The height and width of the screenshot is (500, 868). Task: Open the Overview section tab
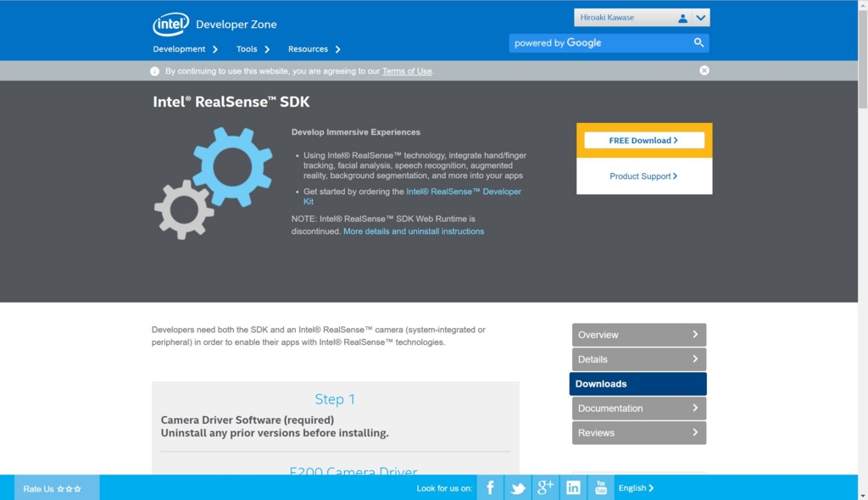coord(639,335)
